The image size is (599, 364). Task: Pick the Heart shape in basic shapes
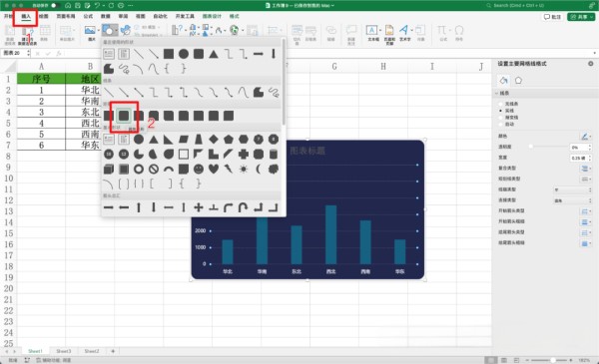tap(214, 169)
